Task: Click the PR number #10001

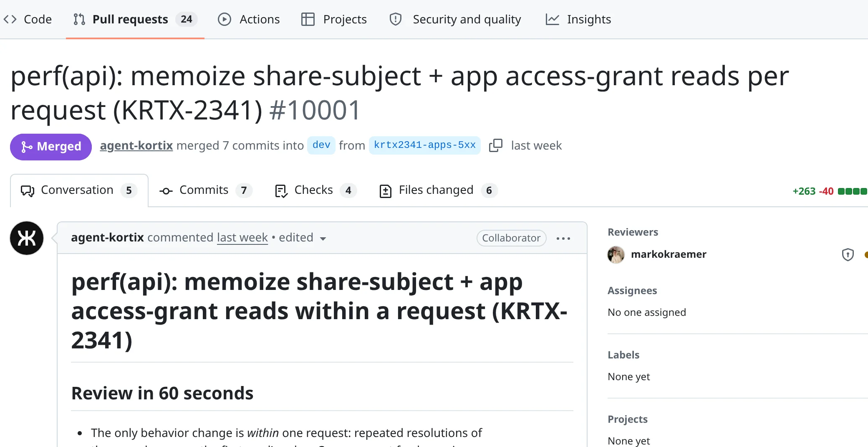Action: (x=315, y=111)
